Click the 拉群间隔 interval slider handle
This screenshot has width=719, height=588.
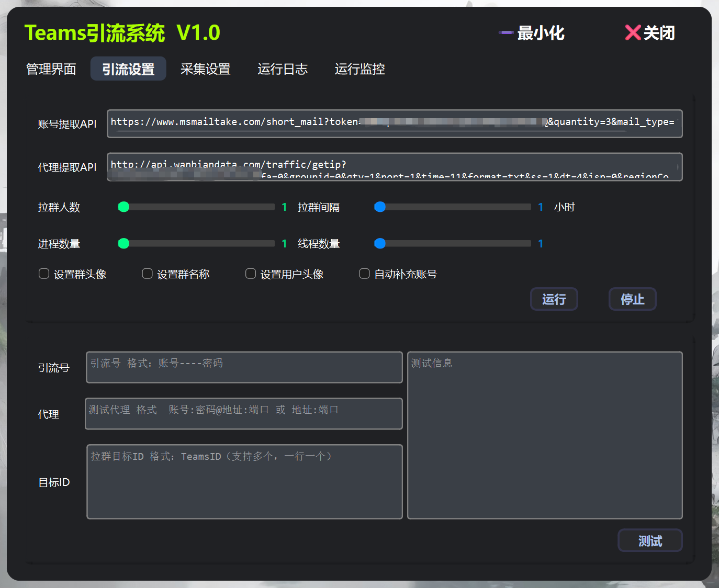380,207
